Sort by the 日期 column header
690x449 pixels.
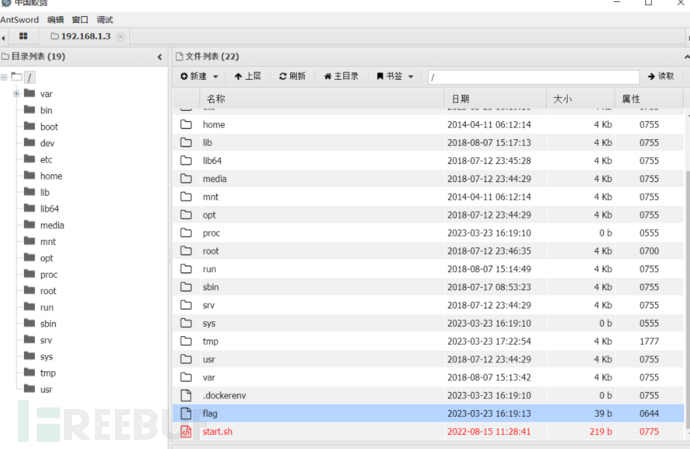(x=495, y=99)
